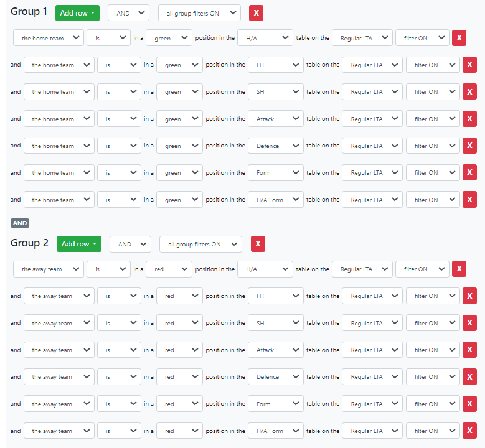Change team selector in Group 2 H/A row
485x448 pixels.
point(49,269)
